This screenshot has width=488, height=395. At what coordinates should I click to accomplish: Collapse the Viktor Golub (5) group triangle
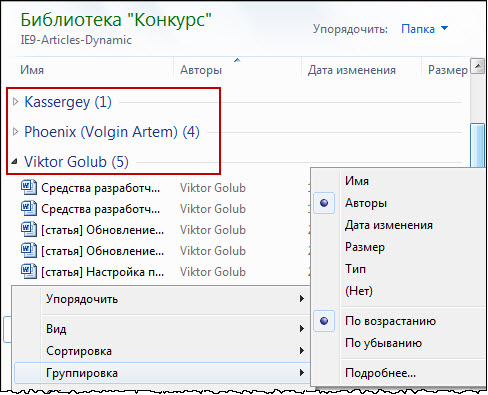(x=14, y=162)
